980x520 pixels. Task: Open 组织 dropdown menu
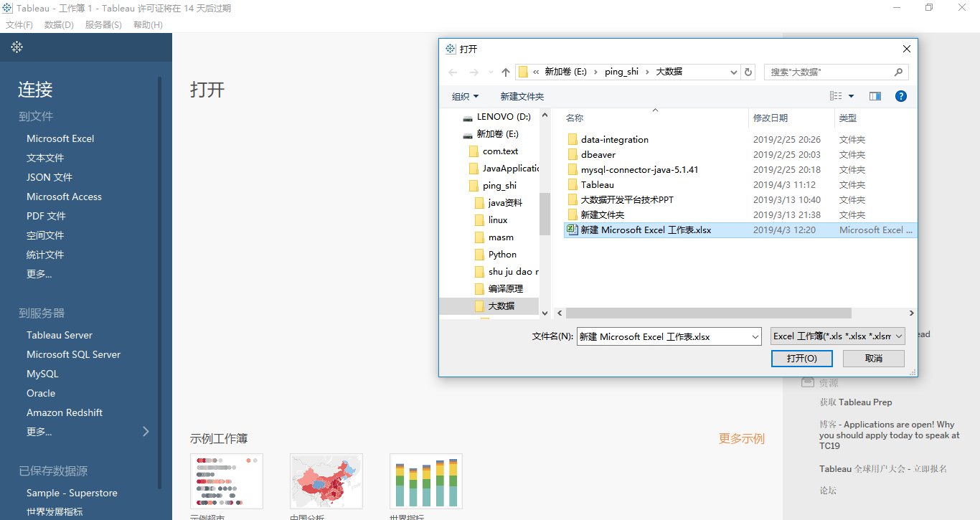(x=465, y=96)
